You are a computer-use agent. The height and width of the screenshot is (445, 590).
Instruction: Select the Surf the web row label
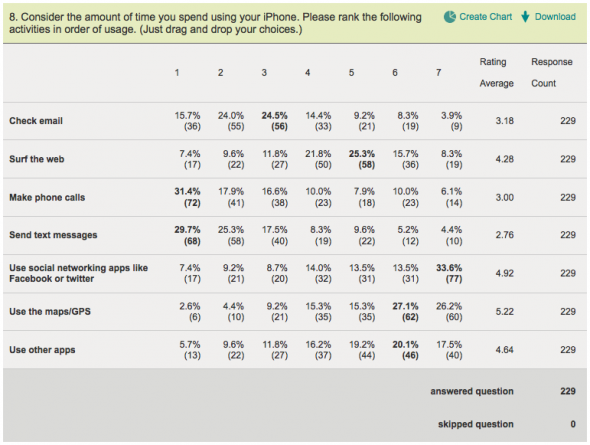tap(36, 159)
